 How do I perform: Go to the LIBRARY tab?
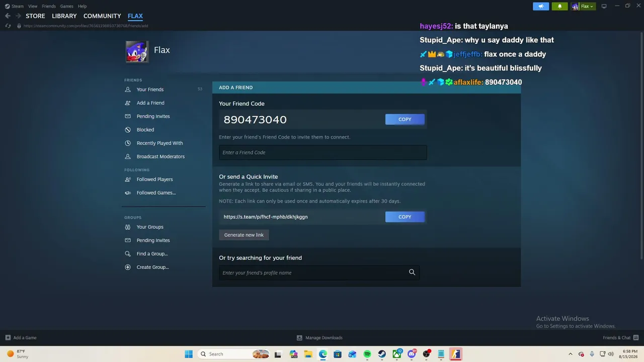(x=64, y=16)
